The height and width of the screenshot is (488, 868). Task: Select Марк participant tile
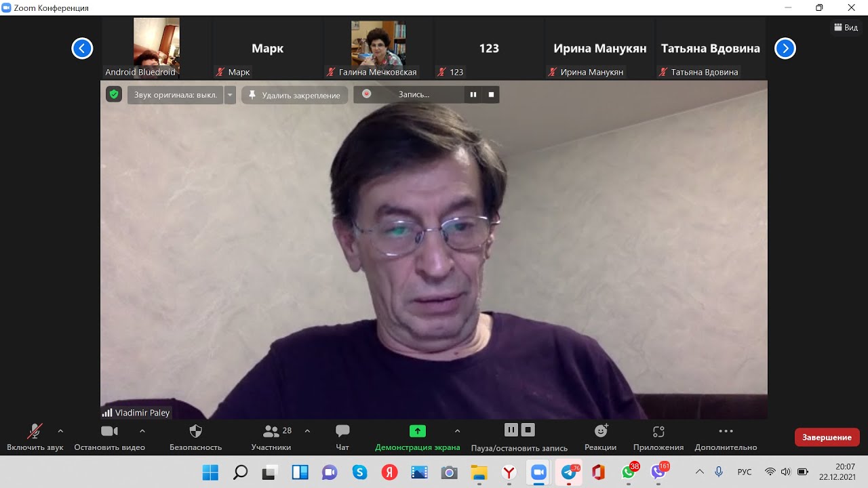point(267,48)
